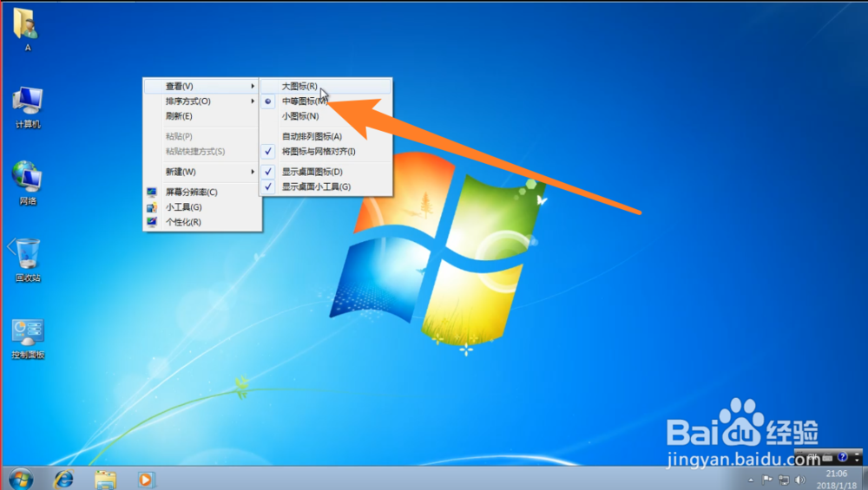Click the gadgets icon beside 小工具(G)
Image resolution: width=868 pixels, height=490 pixels.
pyautogui.click(x=152, y=206)
